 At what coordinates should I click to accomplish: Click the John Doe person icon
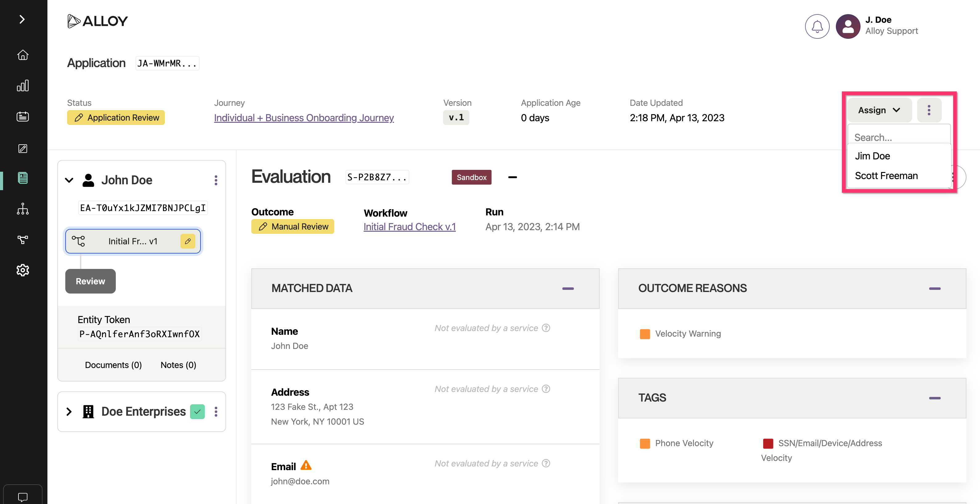point(88,180)
